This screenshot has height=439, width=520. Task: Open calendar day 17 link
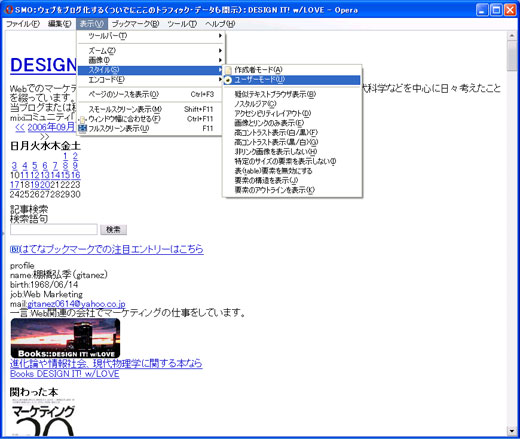15,185
